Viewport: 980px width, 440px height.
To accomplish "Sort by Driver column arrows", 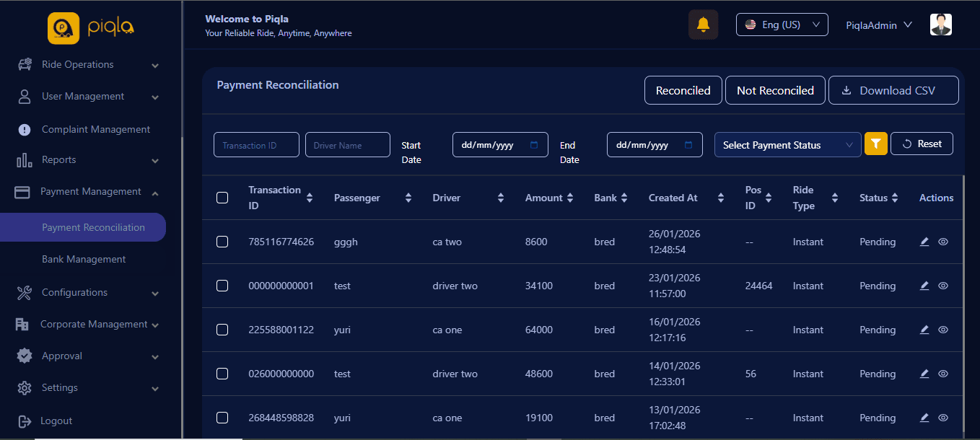I will pos(501,198).
